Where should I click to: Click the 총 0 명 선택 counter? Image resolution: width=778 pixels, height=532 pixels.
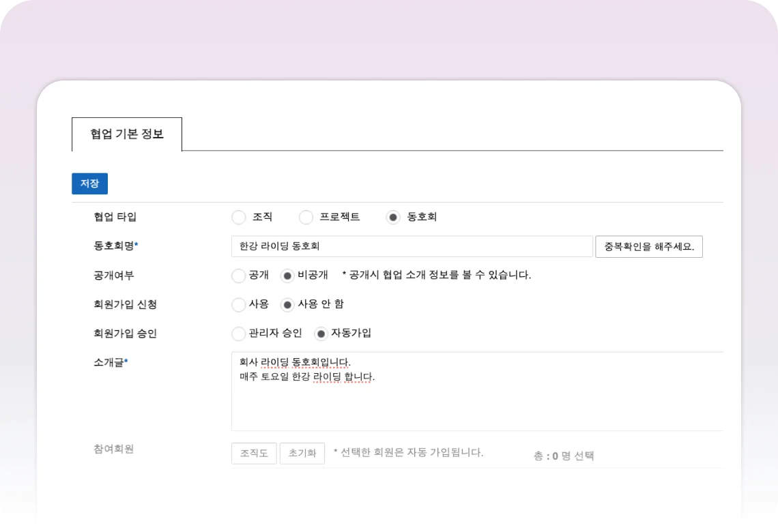pos(563,456)
